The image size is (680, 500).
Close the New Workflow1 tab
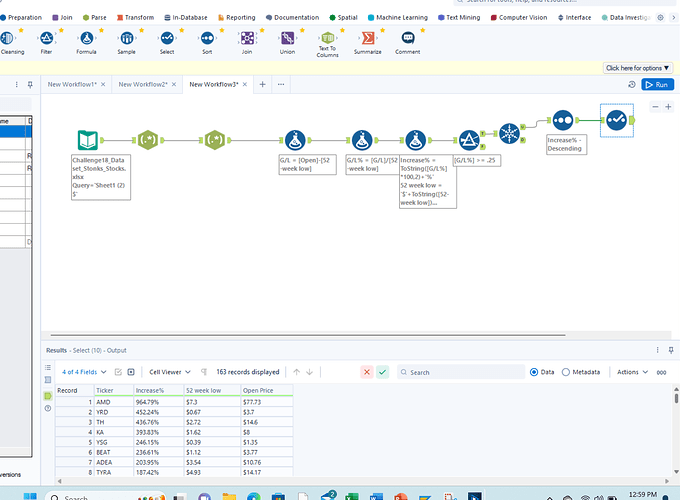coord(103,85)
